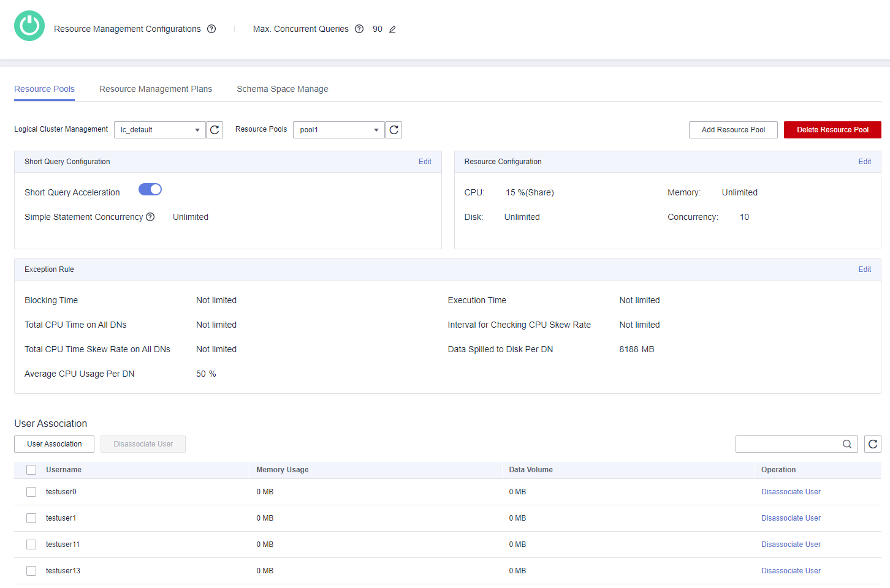890x588 pixels.
Task: Click the User Association button
Action: pyautogui.click(x=54, y=444)
